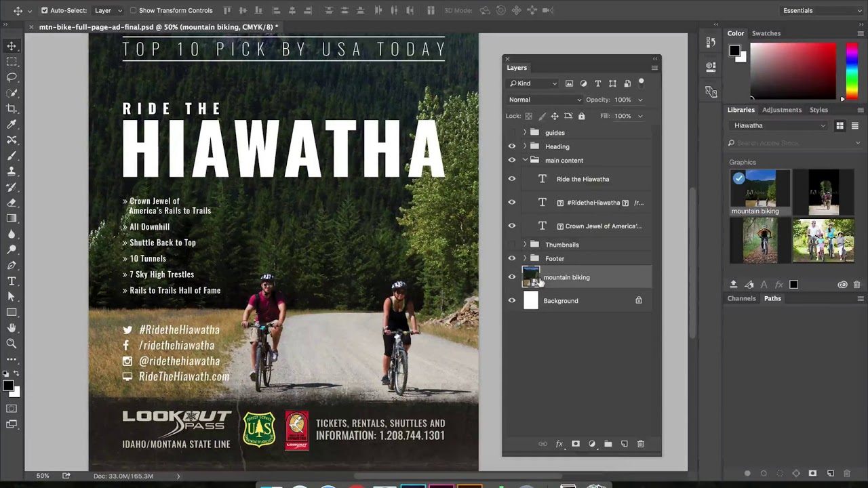Switch to the Swatches tab
The image size is (868, 488).
click(766, 33)
